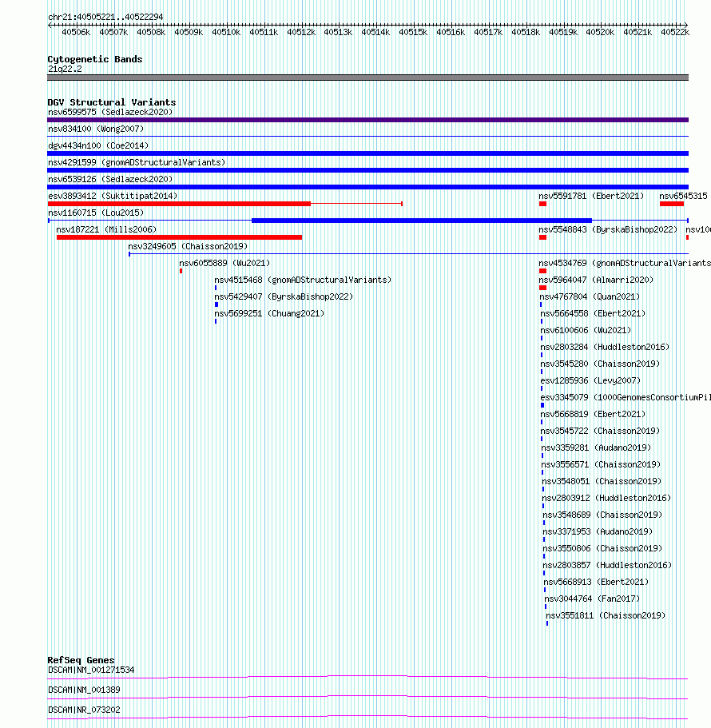Click the gray 21q22.2 band bar

pos(367,78)
